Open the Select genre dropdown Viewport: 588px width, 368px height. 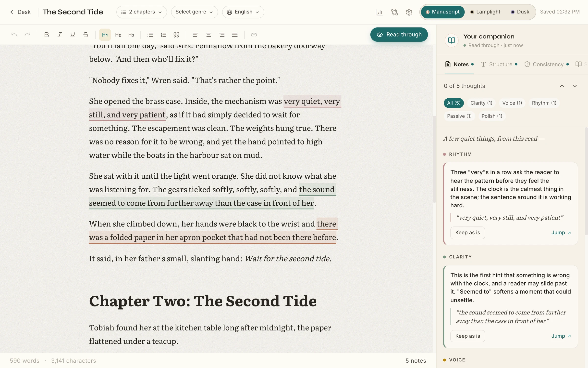(x=194, y=12)
